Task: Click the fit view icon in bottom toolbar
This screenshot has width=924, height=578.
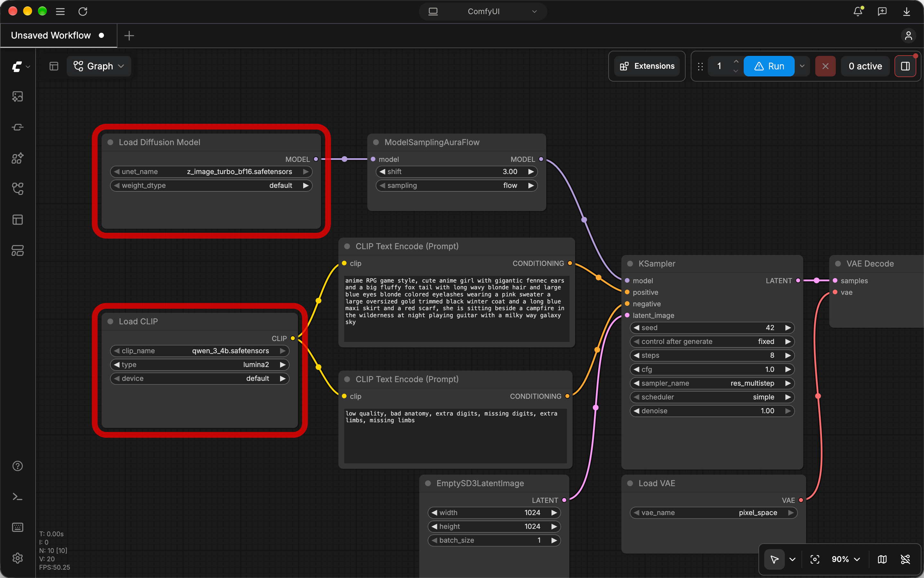Action: point(814,559)
